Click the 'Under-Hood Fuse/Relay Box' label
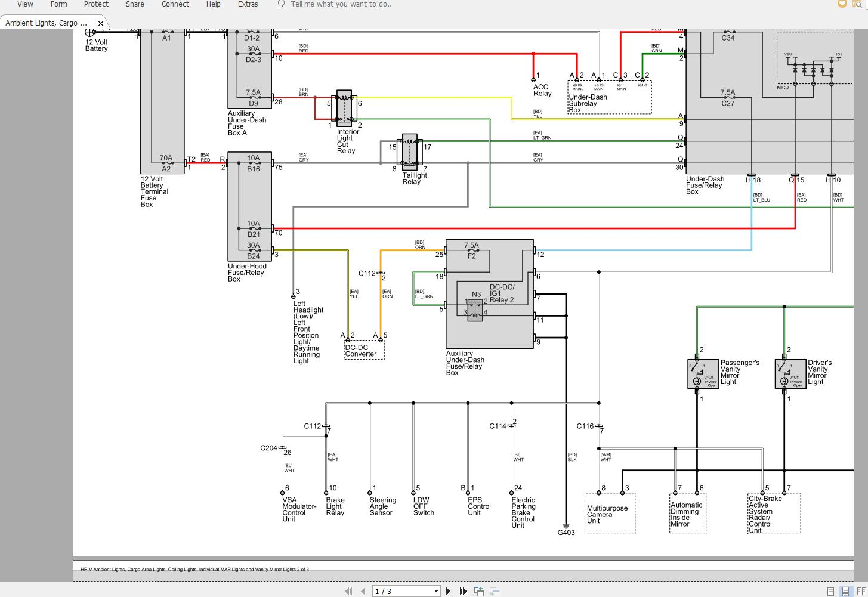Viewport: 868px width, 597px height. pos(247,273)
